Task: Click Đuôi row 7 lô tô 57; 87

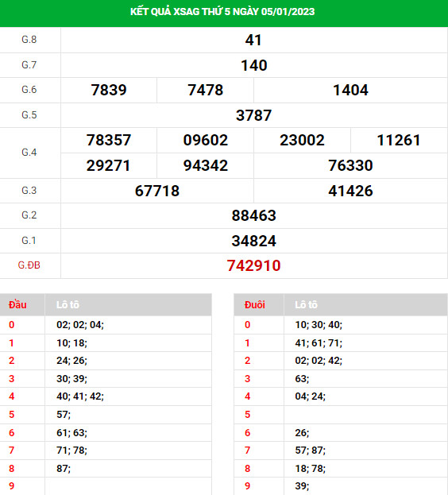Action: pyautogui.click(x=310, y=451)
